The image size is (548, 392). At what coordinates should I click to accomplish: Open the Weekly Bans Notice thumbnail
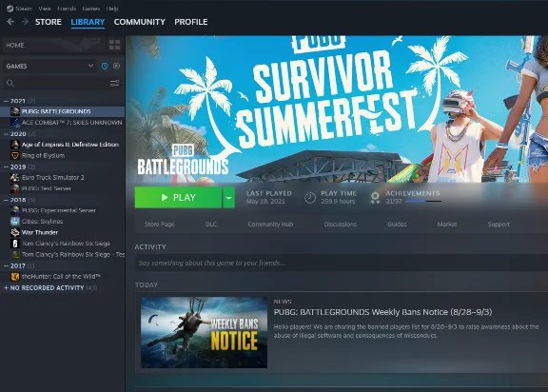[x=204, y=332]
